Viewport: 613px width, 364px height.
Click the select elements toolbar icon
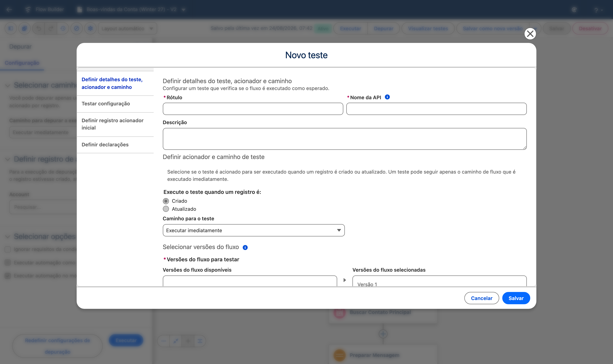click(25, 29)
